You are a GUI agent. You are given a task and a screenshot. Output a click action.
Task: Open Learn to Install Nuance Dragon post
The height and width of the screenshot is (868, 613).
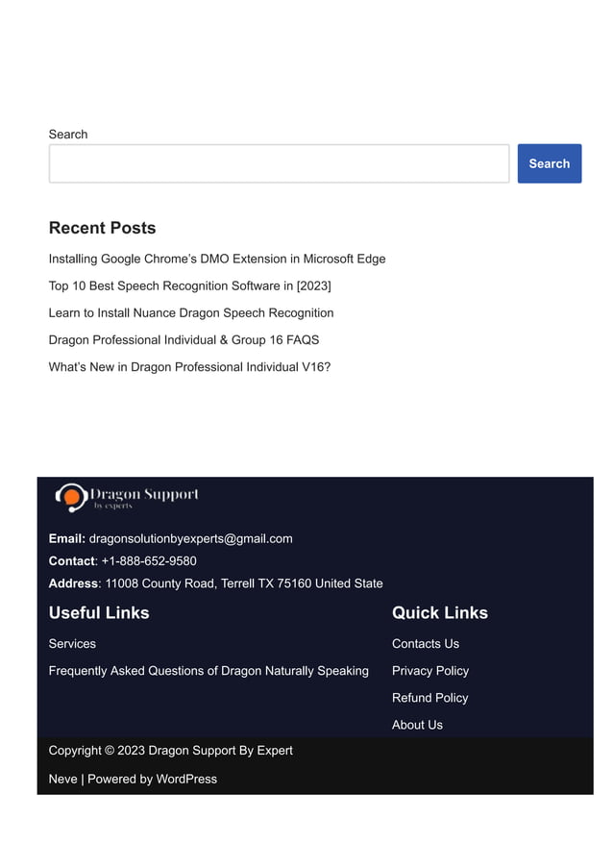click(x=191, y=312)
